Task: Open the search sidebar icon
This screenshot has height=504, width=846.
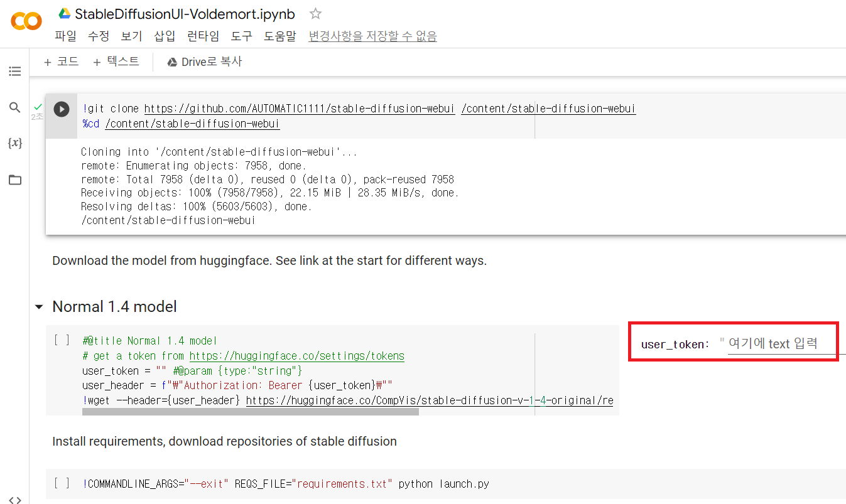Action: pyautogui.click(x=15, y=107)
